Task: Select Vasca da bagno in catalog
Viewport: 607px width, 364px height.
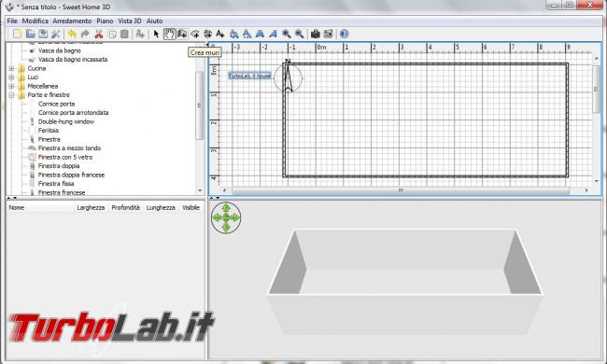Action: (x=59, y=50)
